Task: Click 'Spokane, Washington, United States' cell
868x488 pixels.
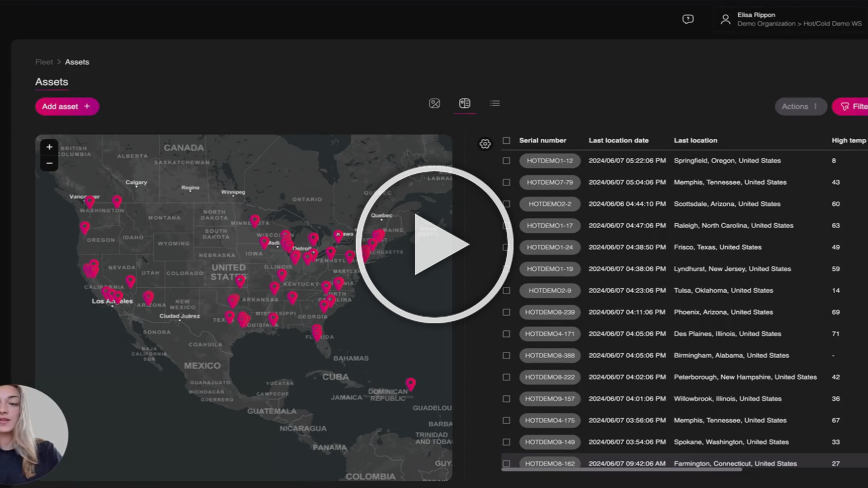Action: (731, 442)
